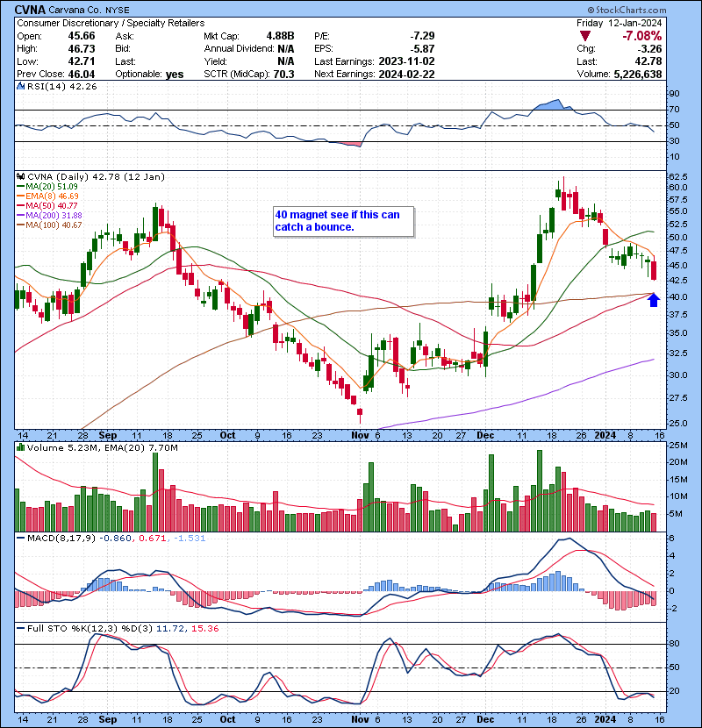The image size is (702, 728).
Task: Click the volume bars icon beside Volume label
Action: 20,448
